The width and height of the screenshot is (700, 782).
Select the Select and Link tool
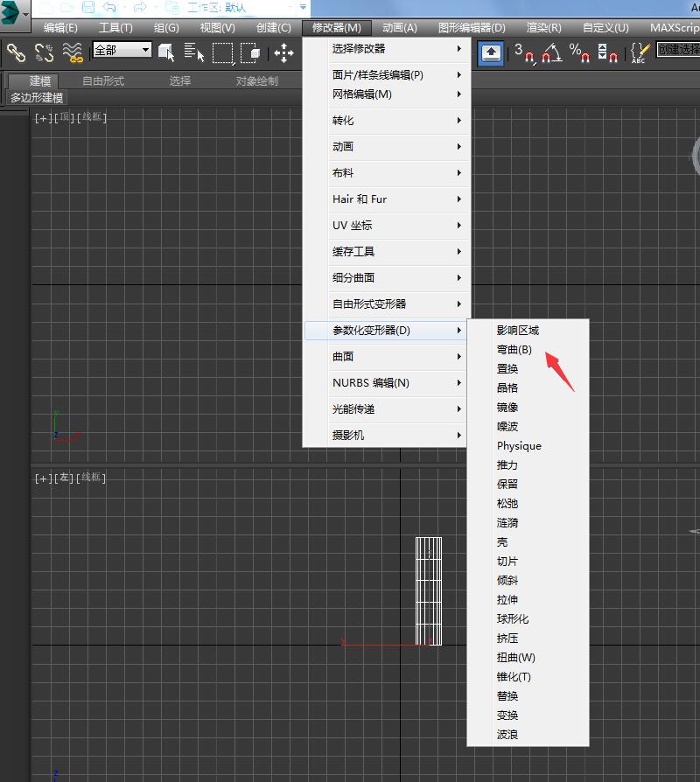15,52
